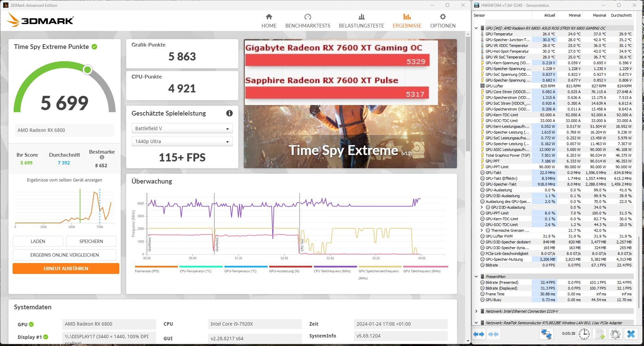This screenshot has height=346, width=644.
Task: Click the HWiNFO64 title bar icon
Action: (x=476, y=5)
